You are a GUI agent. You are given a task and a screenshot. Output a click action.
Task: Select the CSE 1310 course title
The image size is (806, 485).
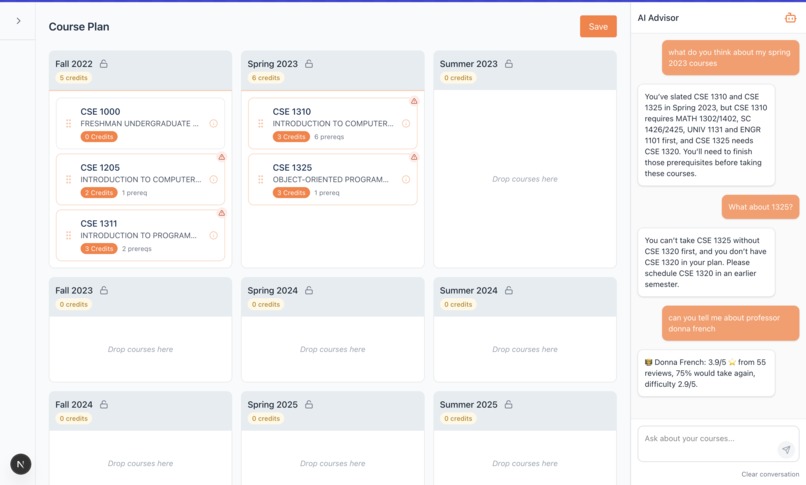[x=291, y=111]
